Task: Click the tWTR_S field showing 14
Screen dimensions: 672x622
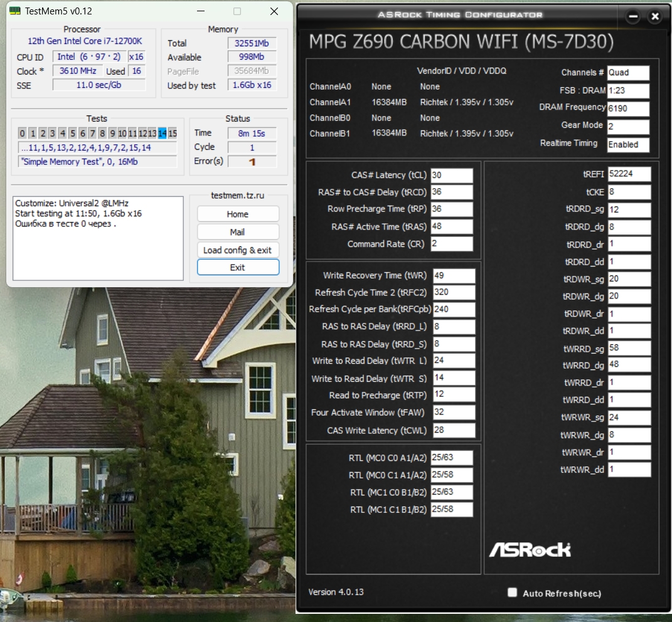Action: (x=454, y=378)
